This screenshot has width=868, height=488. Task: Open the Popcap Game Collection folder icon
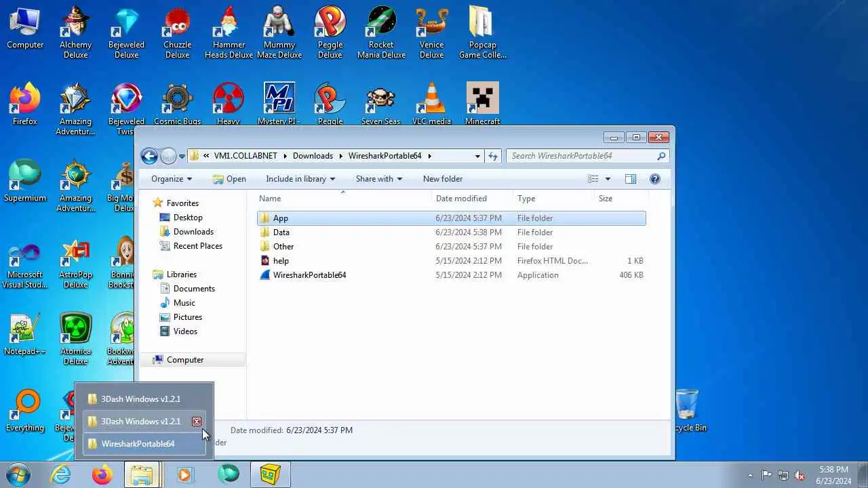pos(482,32)
